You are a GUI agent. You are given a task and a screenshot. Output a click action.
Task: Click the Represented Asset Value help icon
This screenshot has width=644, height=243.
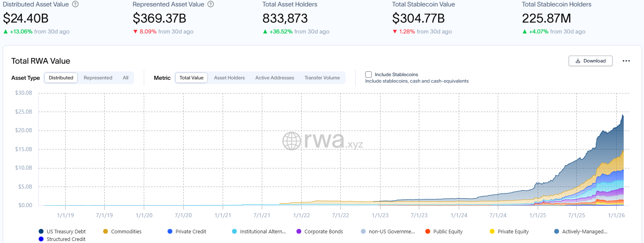211,4
